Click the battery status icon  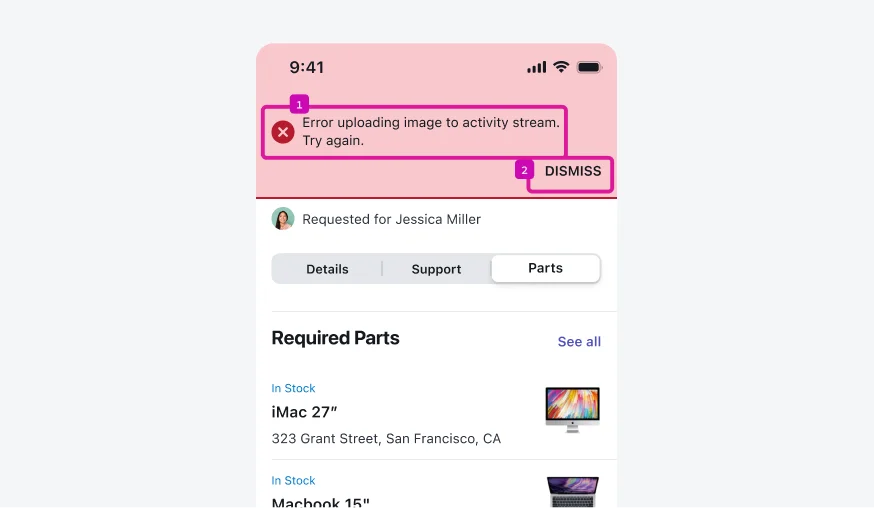click(589, 67)
